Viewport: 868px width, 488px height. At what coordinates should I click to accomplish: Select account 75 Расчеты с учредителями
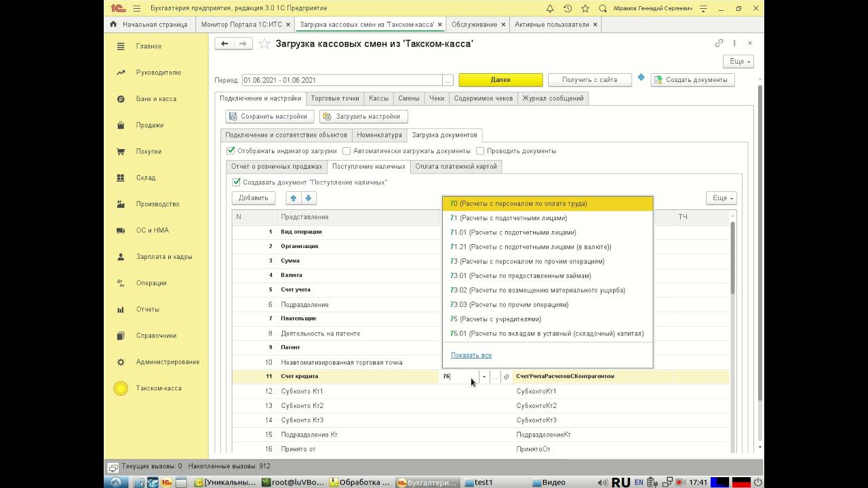click(547, 319)
